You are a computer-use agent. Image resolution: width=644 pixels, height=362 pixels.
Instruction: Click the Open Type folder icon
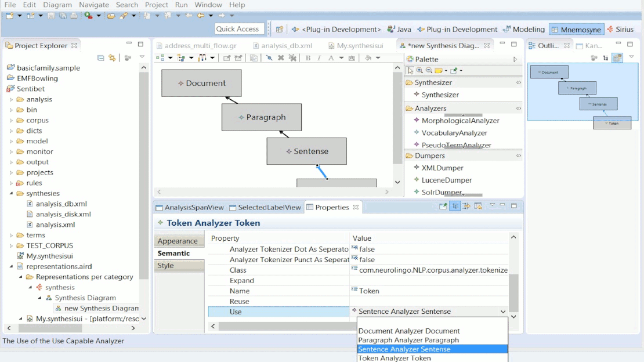[x=111, y=16]
